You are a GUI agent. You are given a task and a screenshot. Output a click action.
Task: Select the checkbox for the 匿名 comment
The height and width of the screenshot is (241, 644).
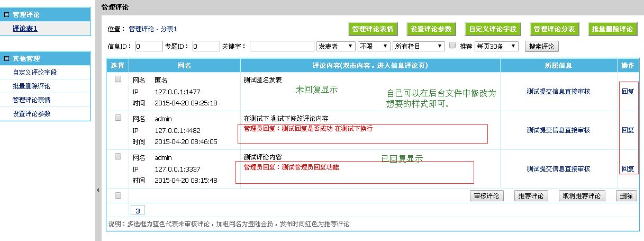click(x=118, y=79)
